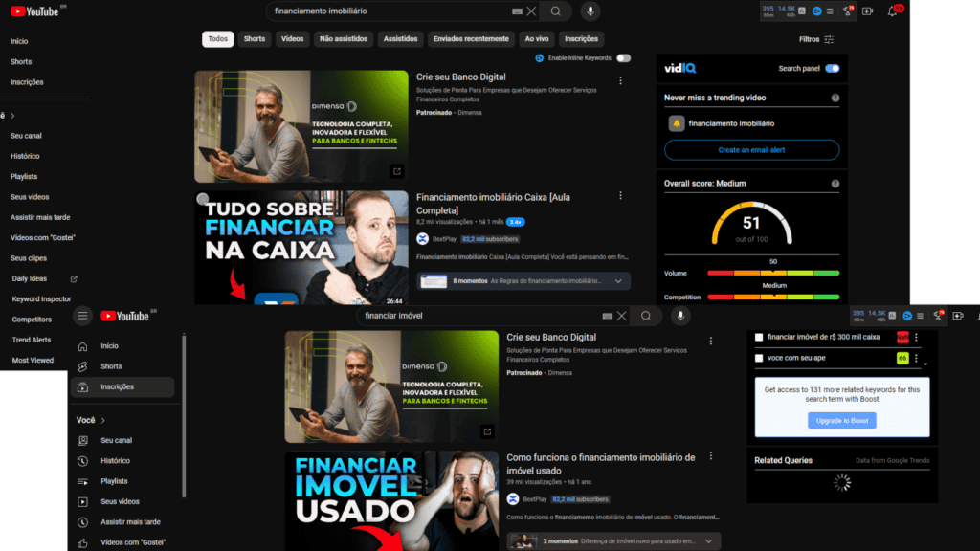The image size is (980, 551).
Task: Click the vidIQ Competition score bar
Action: pos(772,297)
